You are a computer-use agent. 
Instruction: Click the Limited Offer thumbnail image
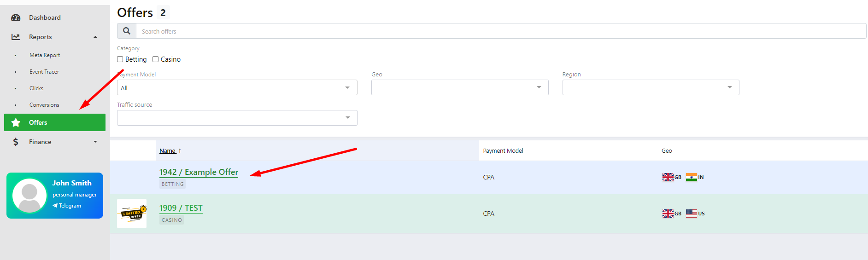[132, 214]
